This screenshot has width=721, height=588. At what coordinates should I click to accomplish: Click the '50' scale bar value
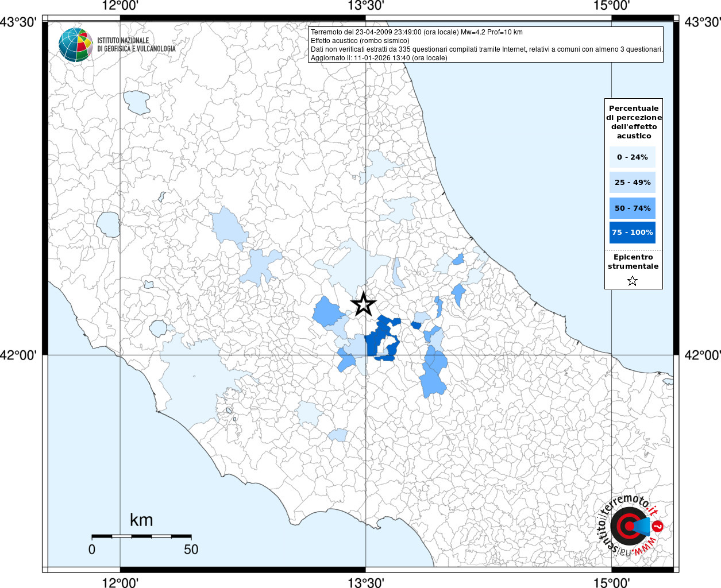tap(191, 550)
